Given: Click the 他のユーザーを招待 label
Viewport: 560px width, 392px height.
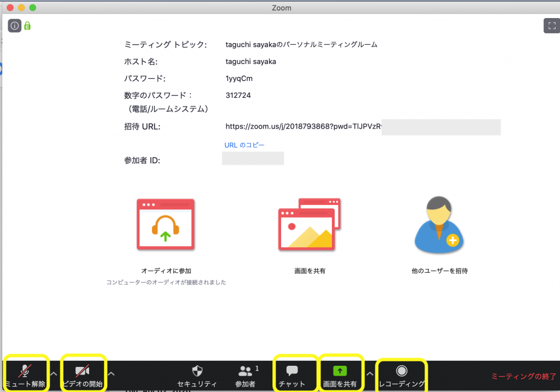Looking at the screenshot, I should [x=439, y=271].
